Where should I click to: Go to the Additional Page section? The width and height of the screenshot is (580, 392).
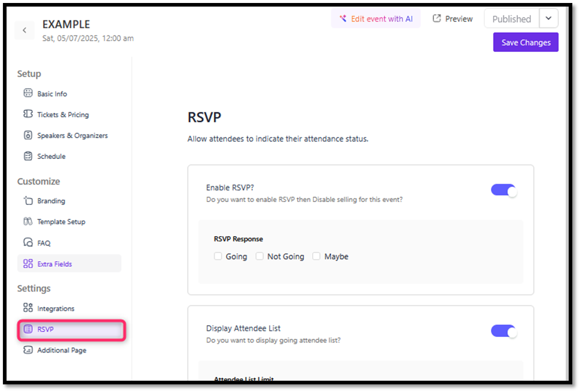(x=62, y=350)
